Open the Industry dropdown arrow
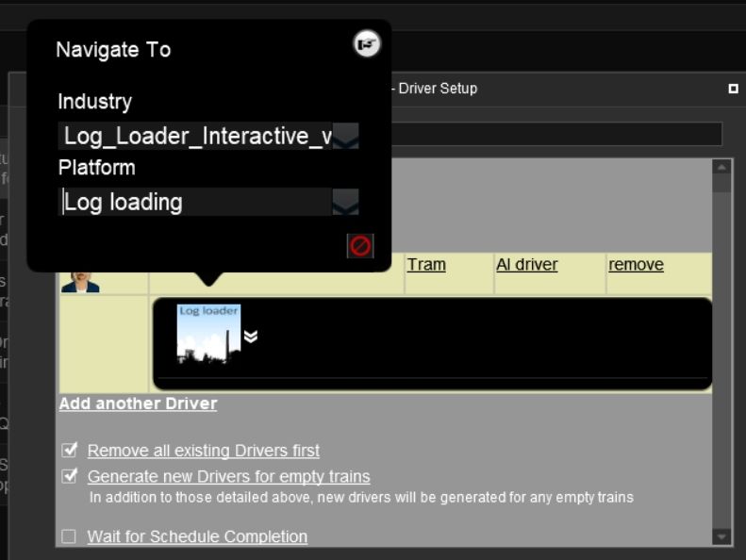The height and width of the screenshot is (560, 746). pos(345,137)
